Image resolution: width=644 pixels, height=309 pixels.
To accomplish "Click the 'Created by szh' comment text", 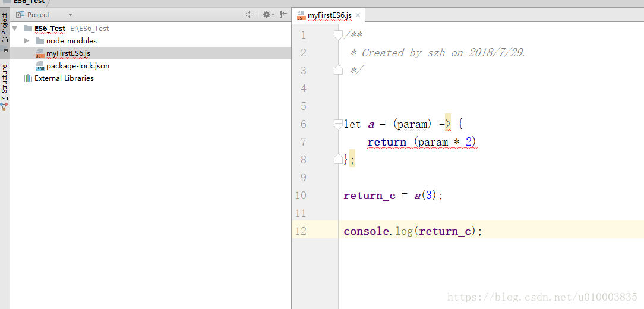I will coord(401,53).
